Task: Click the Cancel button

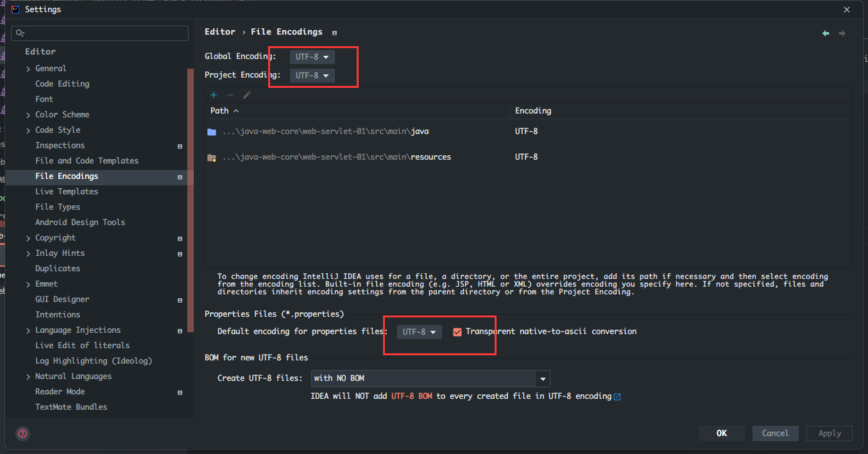Action: (x=776, y=433)
